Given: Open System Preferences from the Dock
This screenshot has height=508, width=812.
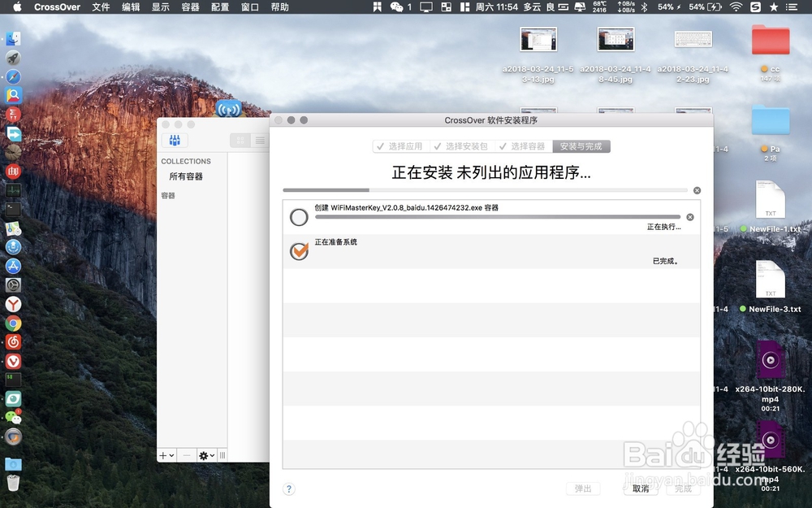Looking at the screenshot, I should click(13, 284).
